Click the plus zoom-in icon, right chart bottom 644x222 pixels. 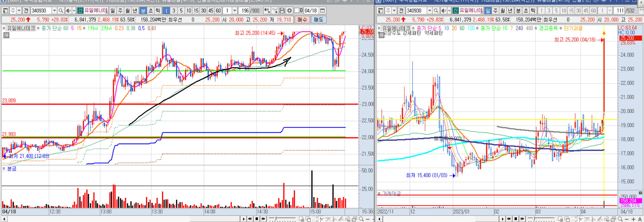(x=633, y=219)
